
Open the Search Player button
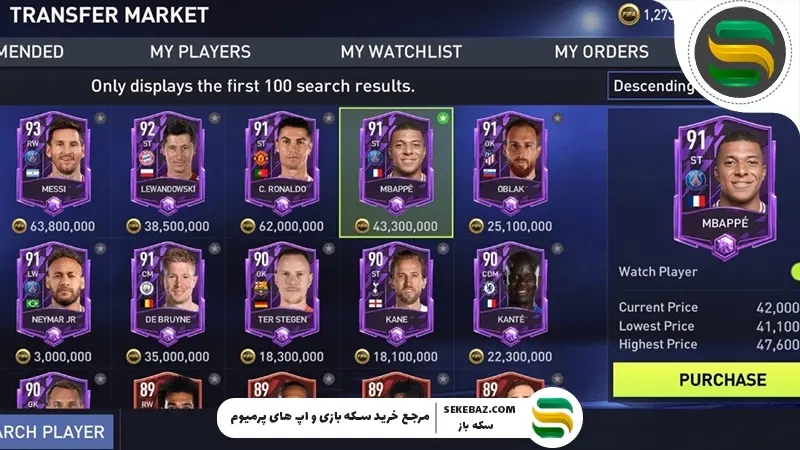(x=56, y=432)
